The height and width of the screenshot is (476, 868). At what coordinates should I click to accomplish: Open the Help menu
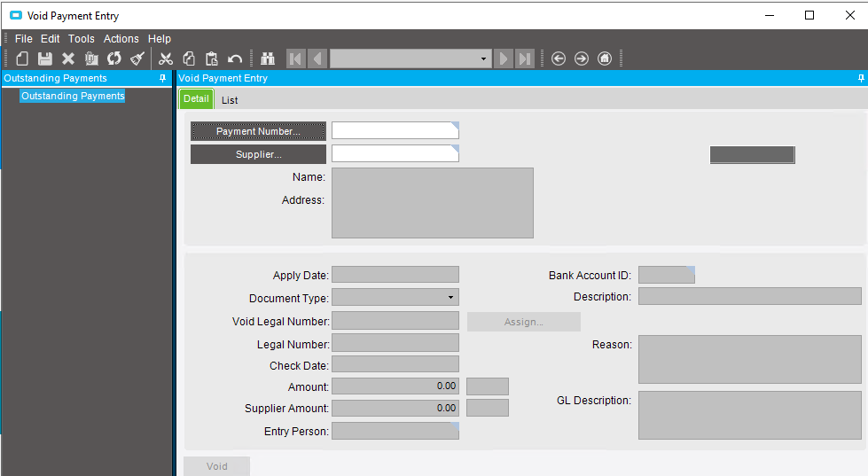160,39
